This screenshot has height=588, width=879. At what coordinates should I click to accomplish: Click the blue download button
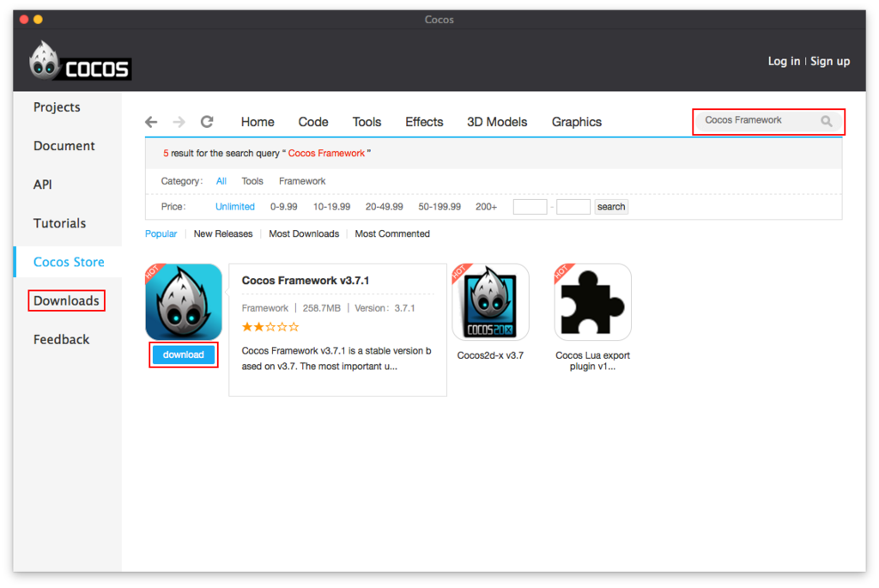point(184,355)
